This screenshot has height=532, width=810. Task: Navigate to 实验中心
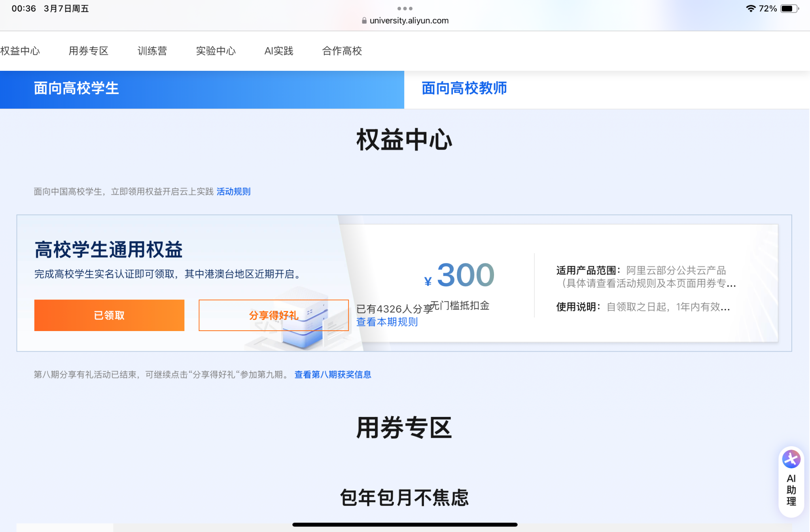[x=216, y=51]
